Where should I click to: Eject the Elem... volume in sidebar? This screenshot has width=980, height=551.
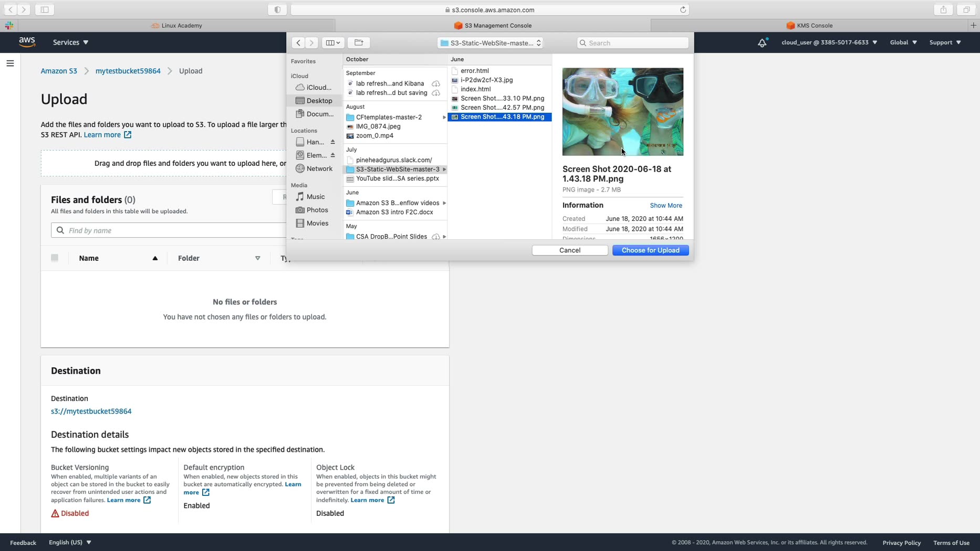point(332,155)
